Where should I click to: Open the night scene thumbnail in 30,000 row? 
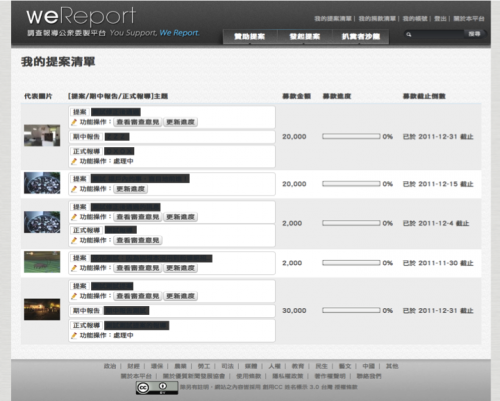[42, 309]
